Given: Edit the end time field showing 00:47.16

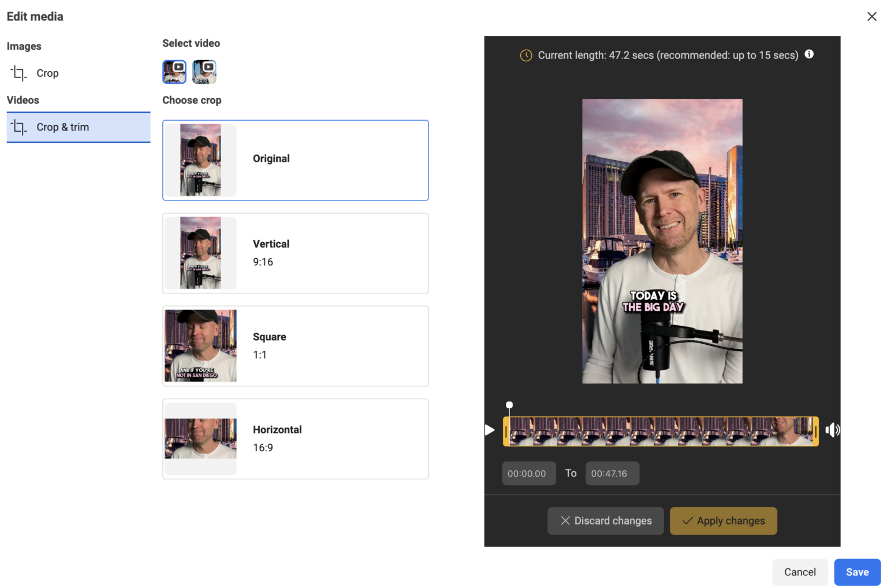Looking at the screenshot, I should tap(612, 473).
